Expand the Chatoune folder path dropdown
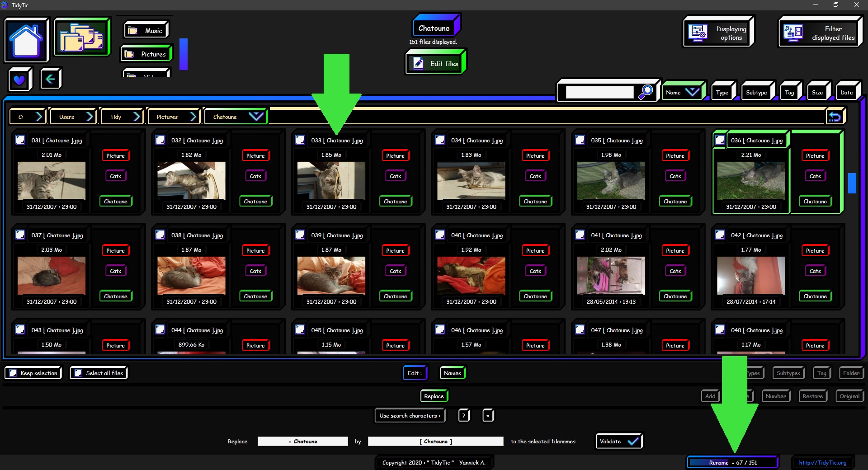Screen dimensions: 868x470 [x=256, y=117]
